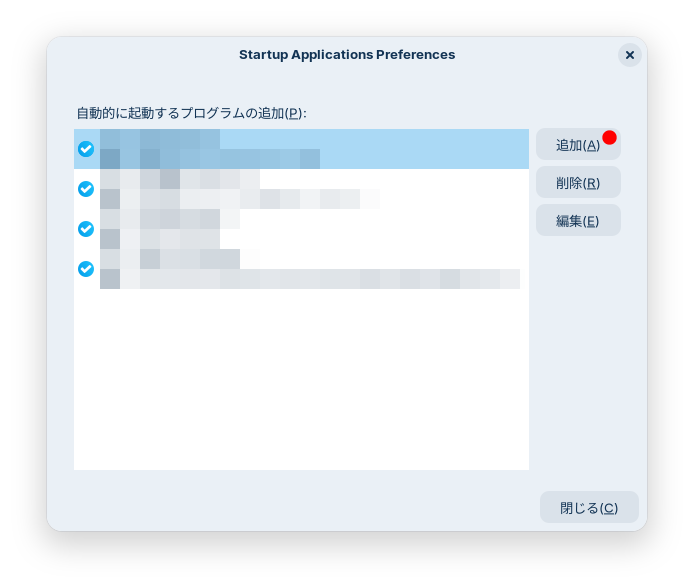Close the dialog with the X icon
This screenshot has width=694, height=588.
coord(629,55)
